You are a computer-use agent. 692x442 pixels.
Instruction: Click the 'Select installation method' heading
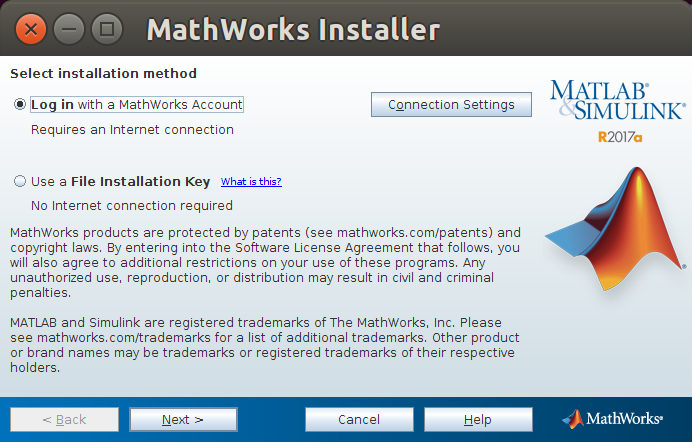pos(103,73)
